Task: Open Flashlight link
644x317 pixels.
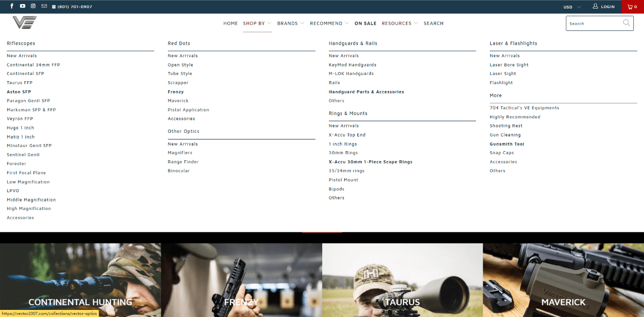Action: (x=501, y=83)
